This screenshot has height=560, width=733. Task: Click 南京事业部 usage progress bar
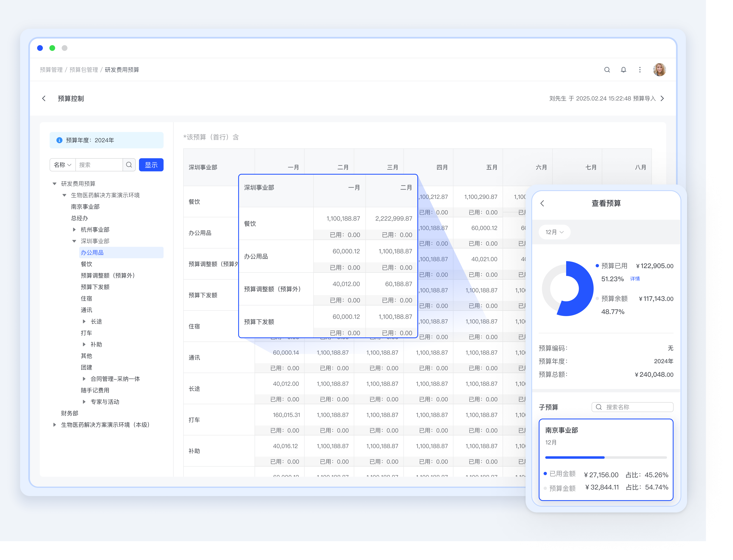(x=606, y=457)
